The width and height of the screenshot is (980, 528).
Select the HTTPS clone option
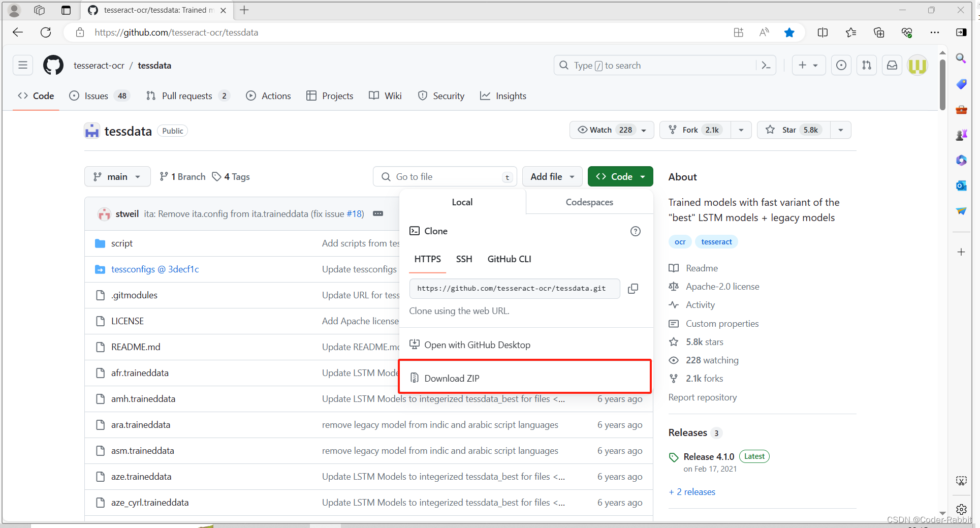[x=427, y=259]
